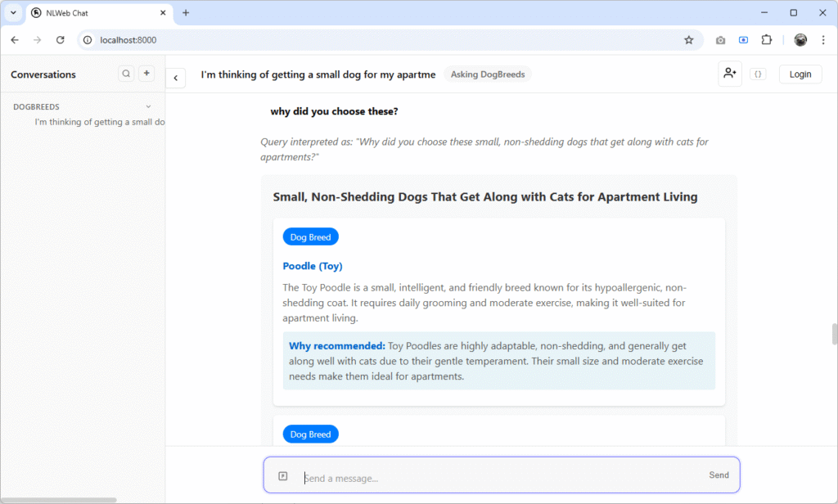Collapse the DOGBREEDS conversation group
Viewport: 838px width, 504px height.
[x=148, y=106]
